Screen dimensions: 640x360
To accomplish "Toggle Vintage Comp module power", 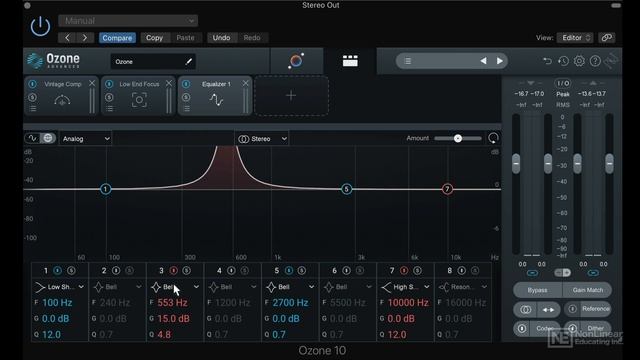I will click(x=33, y=84).
